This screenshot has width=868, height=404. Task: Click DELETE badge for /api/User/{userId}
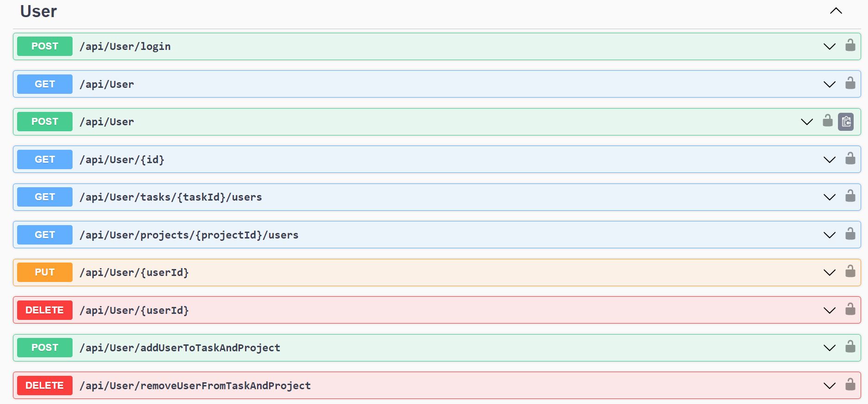pos(45,310)
